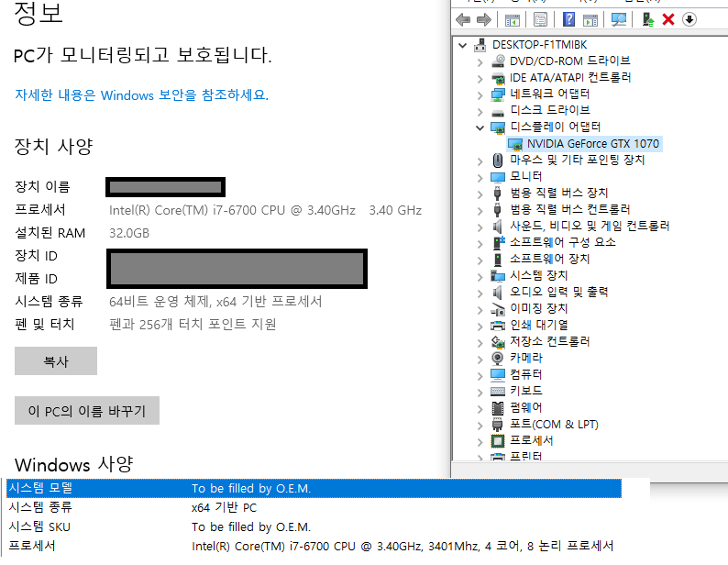728x565 pixels.
Task: Click the 이 PC의 이름 바꾸기 button
Action: [87, 411]
